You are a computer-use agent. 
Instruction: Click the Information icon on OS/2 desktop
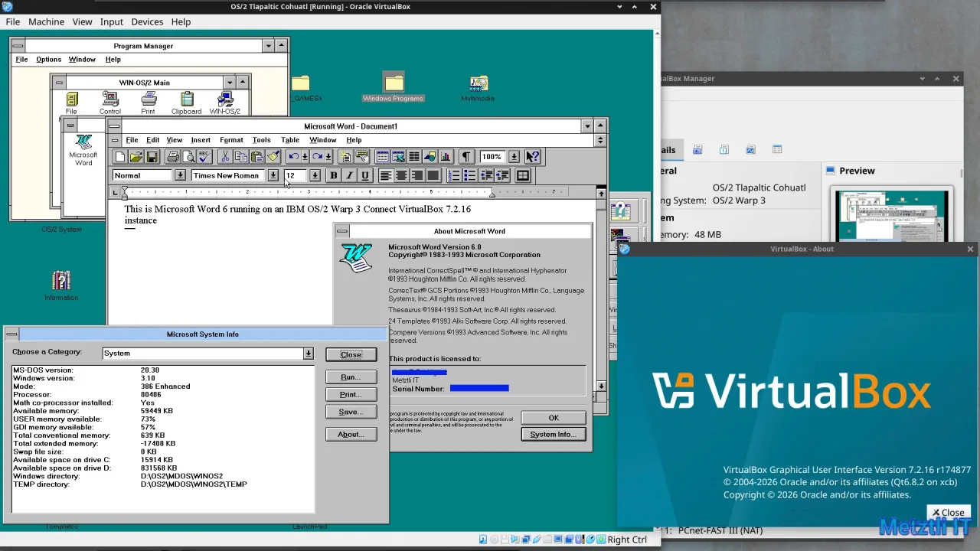click(61, 285)
